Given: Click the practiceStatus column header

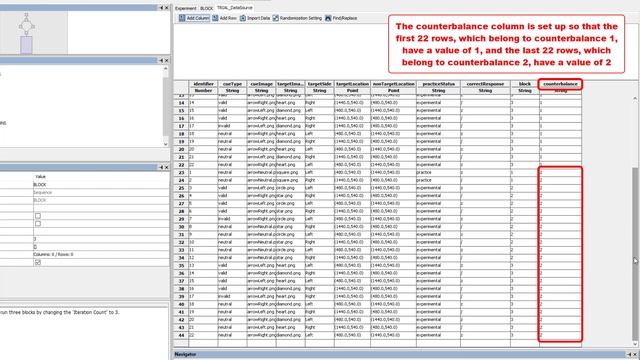Looking at the screenshot, I should click(x=438, y=84).
